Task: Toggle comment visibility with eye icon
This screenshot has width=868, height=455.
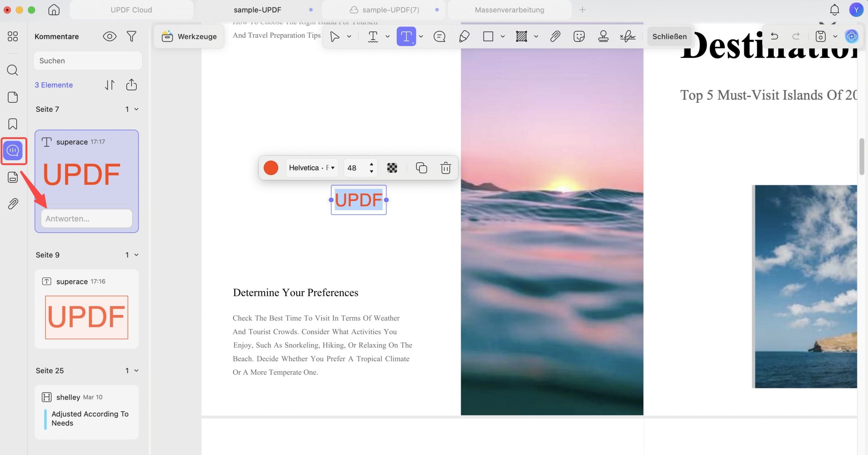Action: (110, 36)
